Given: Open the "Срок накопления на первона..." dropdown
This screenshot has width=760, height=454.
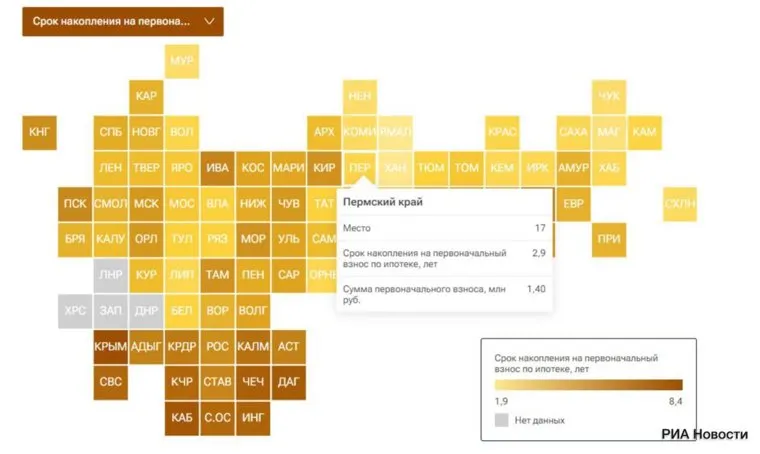Looking at the screenshot, I should tap(122, 21).
